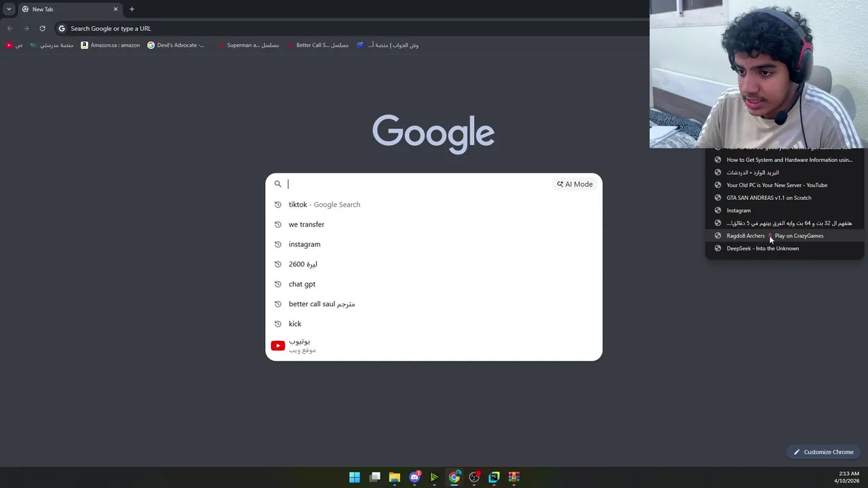Open the 32 بت و 64 بت history entry
868x488 pixels.
[x=785, y=223]
